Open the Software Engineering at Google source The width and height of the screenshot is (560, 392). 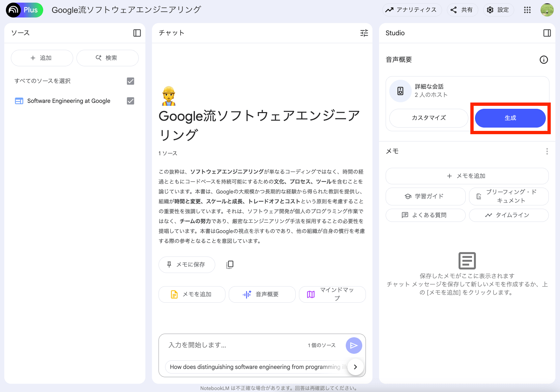coord(69,101)
